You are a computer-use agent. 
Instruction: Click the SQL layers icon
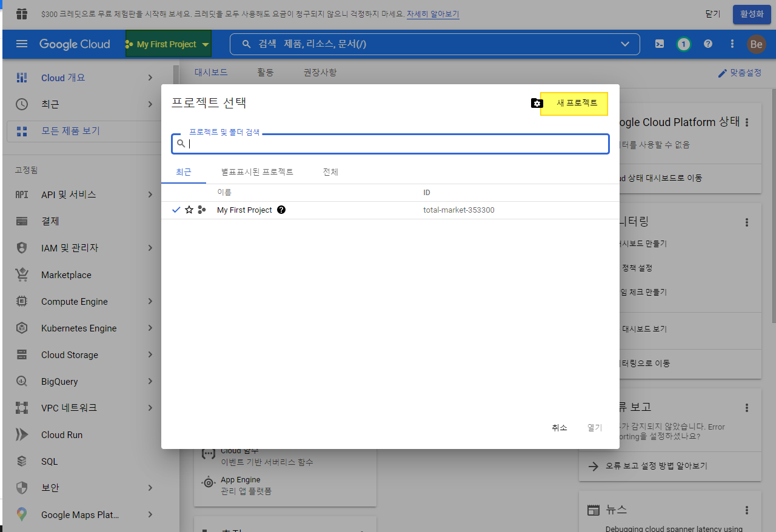(22, 461)
